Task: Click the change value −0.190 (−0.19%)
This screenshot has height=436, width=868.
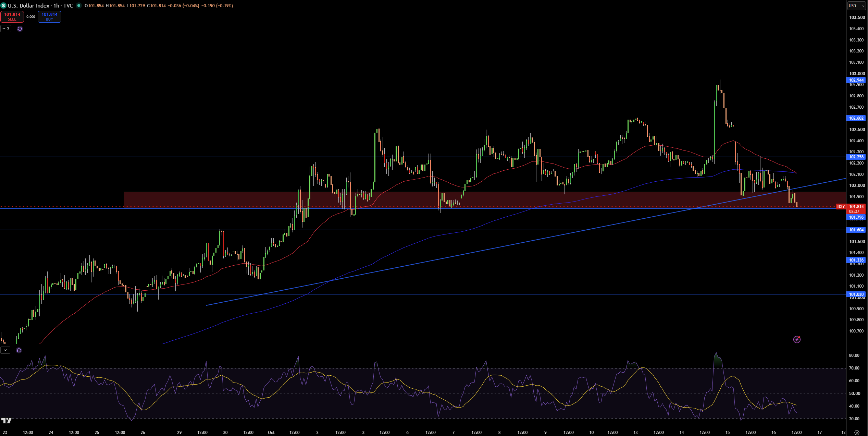Action: tap(217, 6)
